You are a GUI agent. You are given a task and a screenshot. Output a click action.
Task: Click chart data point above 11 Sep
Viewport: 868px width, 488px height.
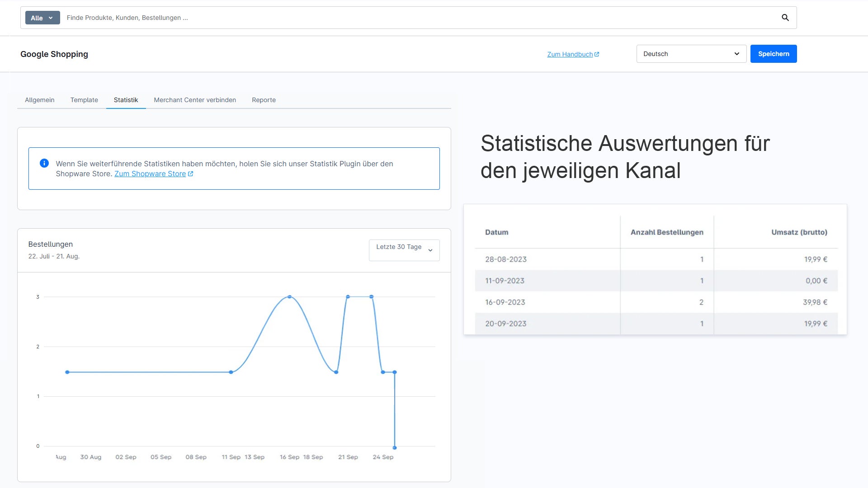pos(231,372)
